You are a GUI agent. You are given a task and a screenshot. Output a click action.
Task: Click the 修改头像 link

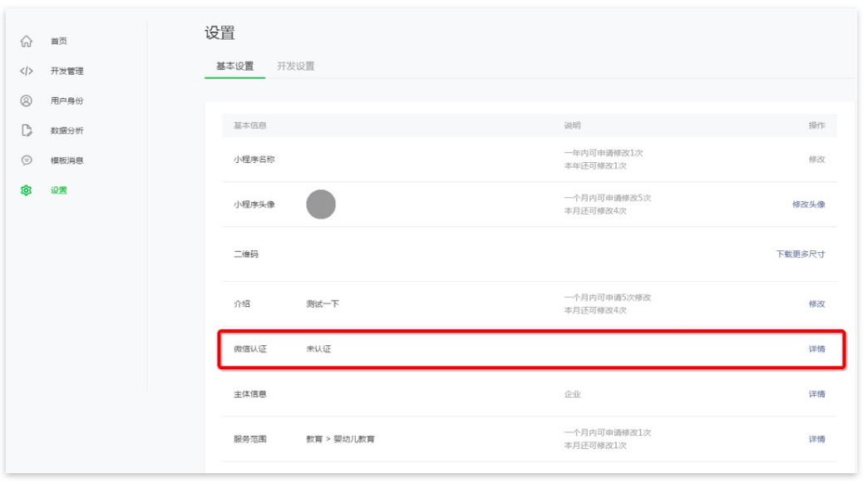808,205
